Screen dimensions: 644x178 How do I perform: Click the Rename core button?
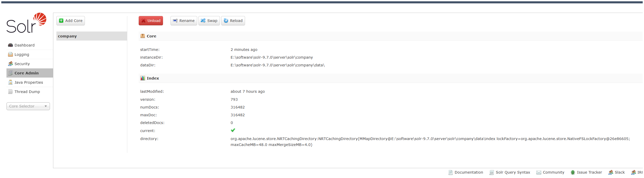[x=184, y=21]
